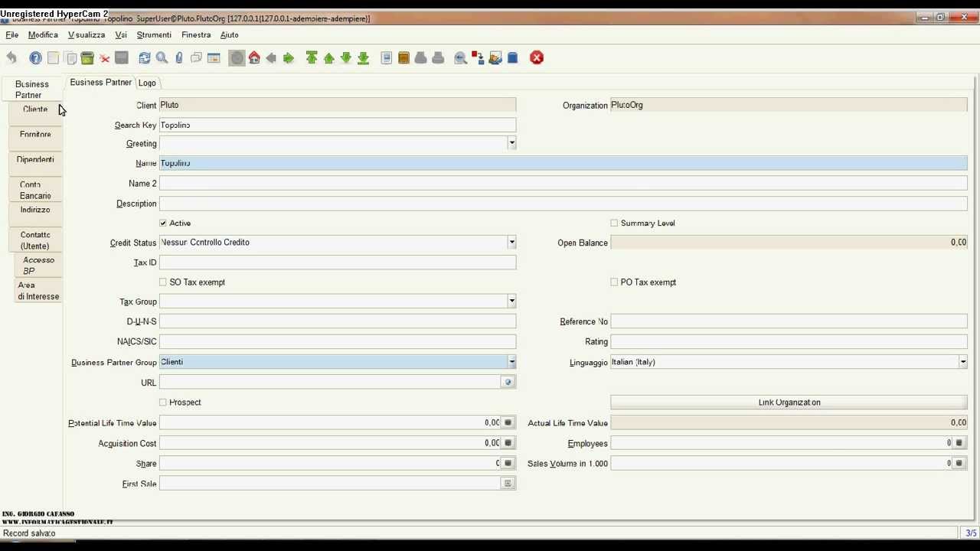Click the Copy Record toolbar icon
This screenshot has width=980, height=551.
point(70,58)
